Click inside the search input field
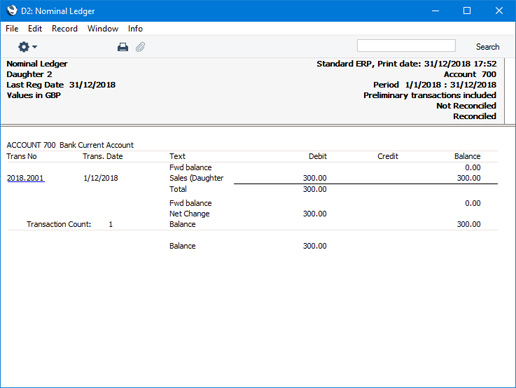This screenshot has width=516, height=388. [x=406, y=46]
